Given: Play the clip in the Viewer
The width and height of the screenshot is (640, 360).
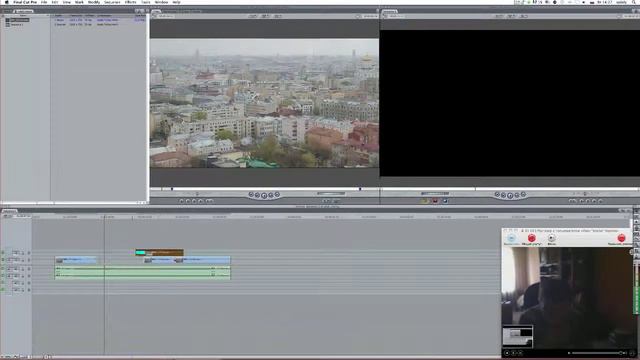Looking at the screenshot, I should (264, 196).
